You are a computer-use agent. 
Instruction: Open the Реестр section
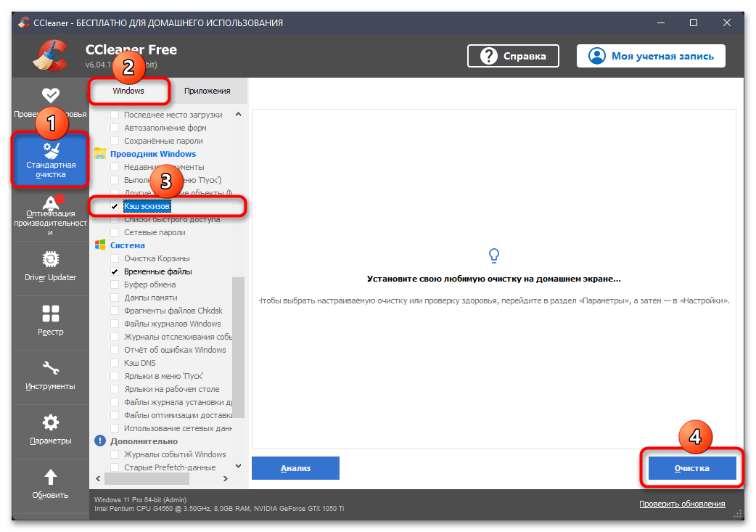tap(50, 322)
